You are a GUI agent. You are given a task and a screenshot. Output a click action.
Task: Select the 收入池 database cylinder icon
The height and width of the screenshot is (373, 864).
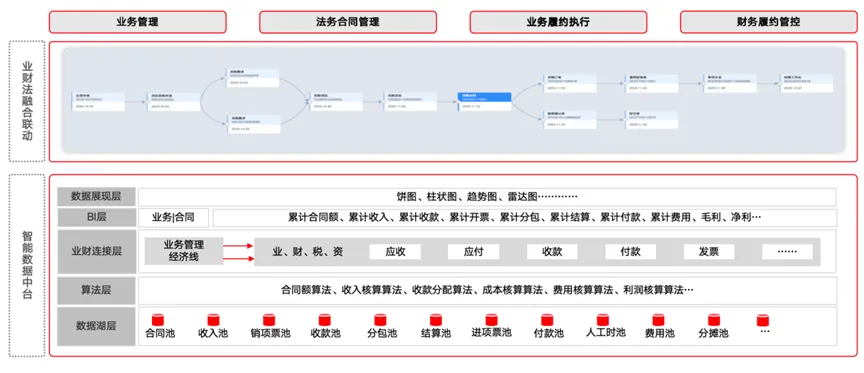click(x=213, y=320)
